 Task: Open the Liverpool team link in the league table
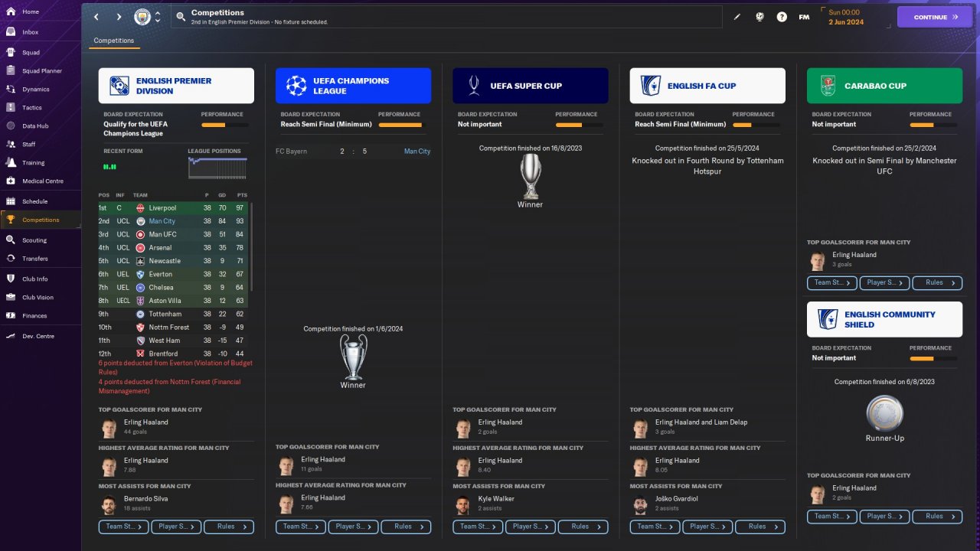(x=162, y=208)
